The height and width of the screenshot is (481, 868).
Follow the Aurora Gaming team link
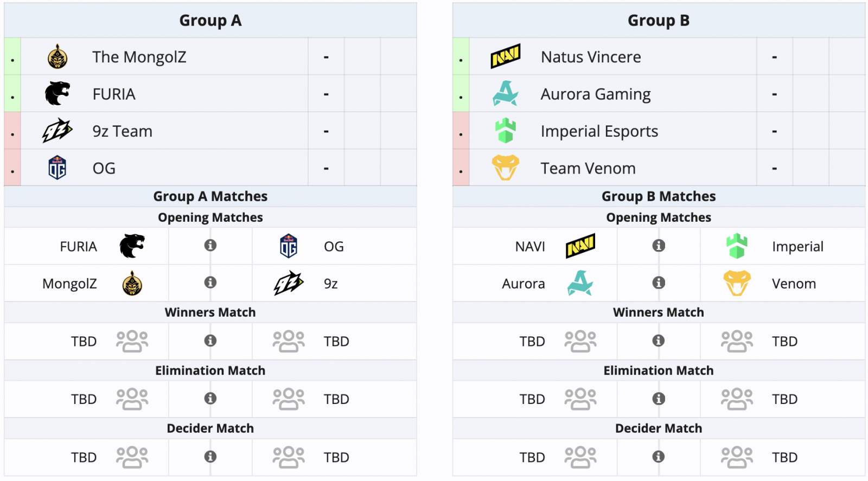[595, 94]
